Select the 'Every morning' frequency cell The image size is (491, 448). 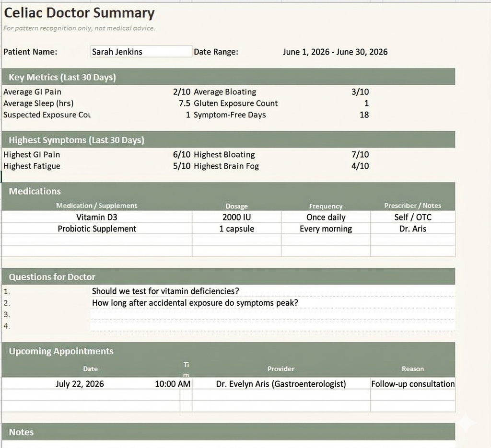click(326, 229)
